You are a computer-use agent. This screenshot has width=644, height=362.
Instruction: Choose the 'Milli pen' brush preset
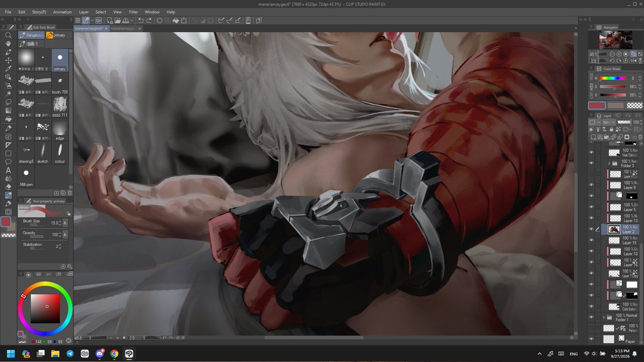26,175
